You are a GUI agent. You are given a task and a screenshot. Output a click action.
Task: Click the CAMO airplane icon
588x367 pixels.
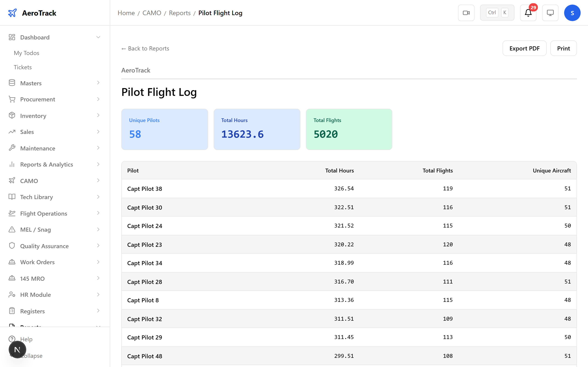pos(12,181)
